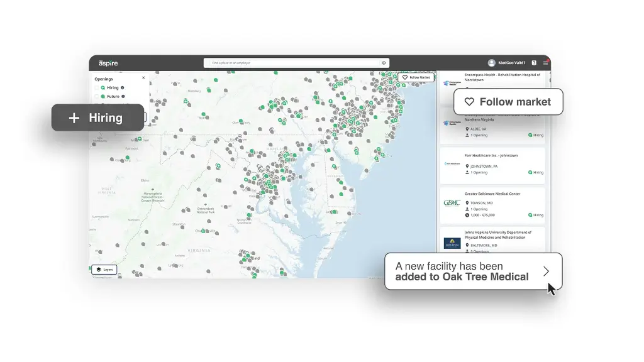Enable the Future openings checkbox
Viewport: 644px width, 362px height.
[x=97, y=97]
